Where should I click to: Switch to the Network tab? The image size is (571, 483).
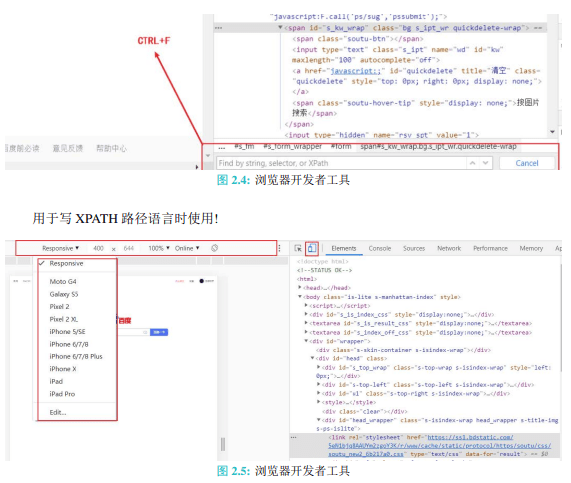pos(449,248)
